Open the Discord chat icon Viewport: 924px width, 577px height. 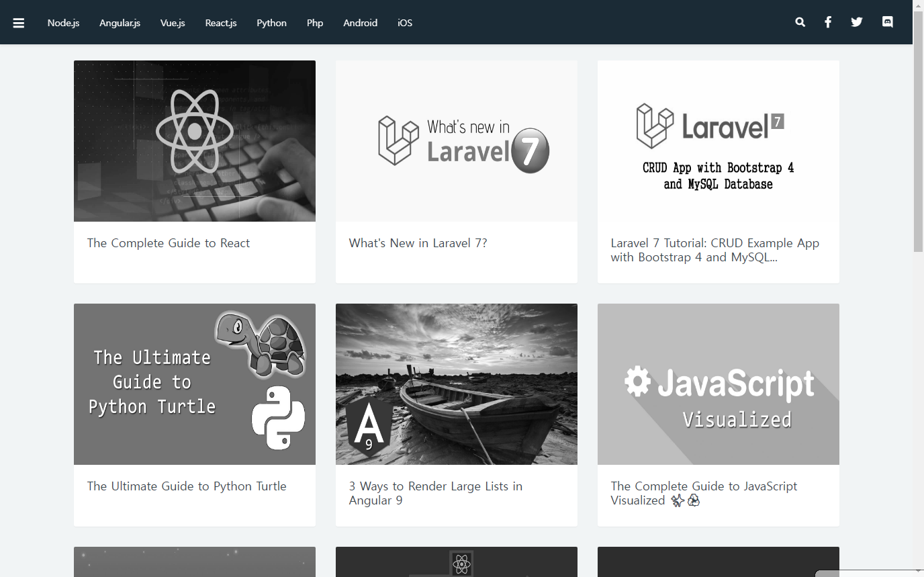(888, 22)
